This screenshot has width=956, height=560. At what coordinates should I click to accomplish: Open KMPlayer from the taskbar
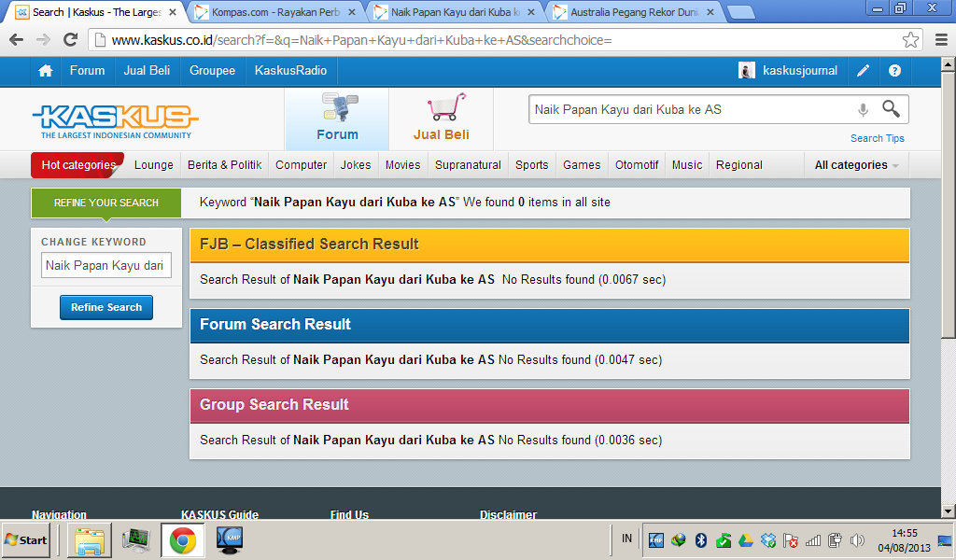click(230, 539)
